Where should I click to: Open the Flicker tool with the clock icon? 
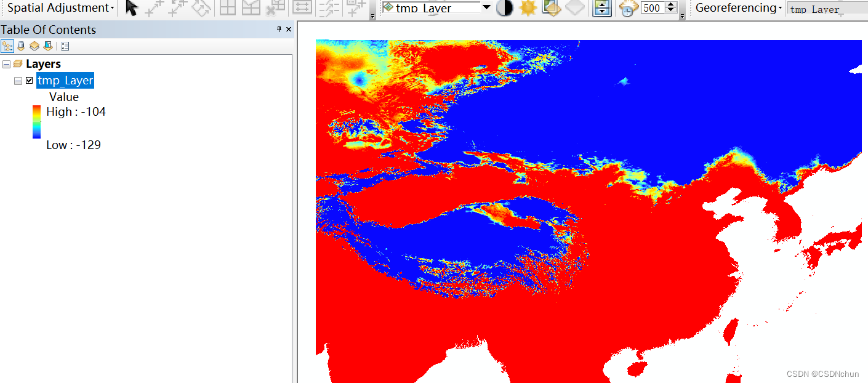628,9
